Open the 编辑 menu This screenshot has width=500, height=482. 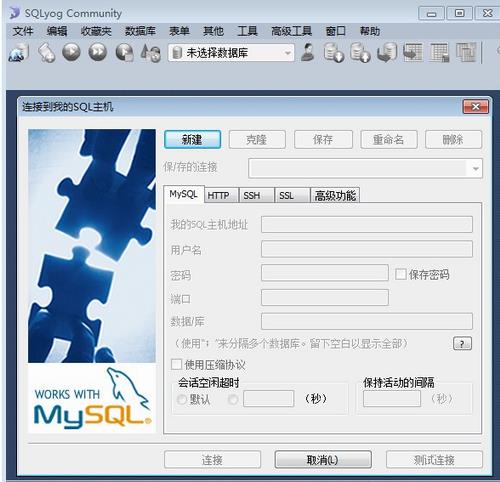click(x=57, y=31)
